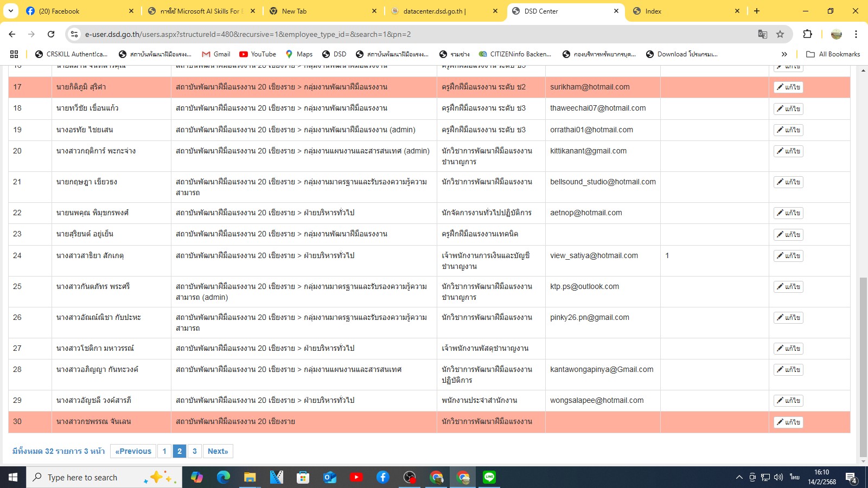868x488 pixels.
Task: Open the tab search dropdown arrow
Action: [11, 11]
